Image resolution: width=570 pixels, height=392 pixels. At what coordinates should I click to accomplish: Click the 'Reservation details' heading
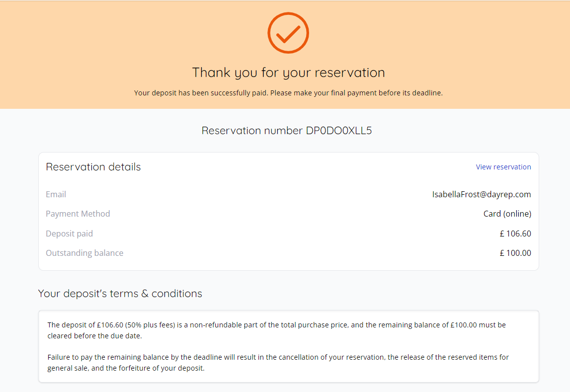point(93,167)
